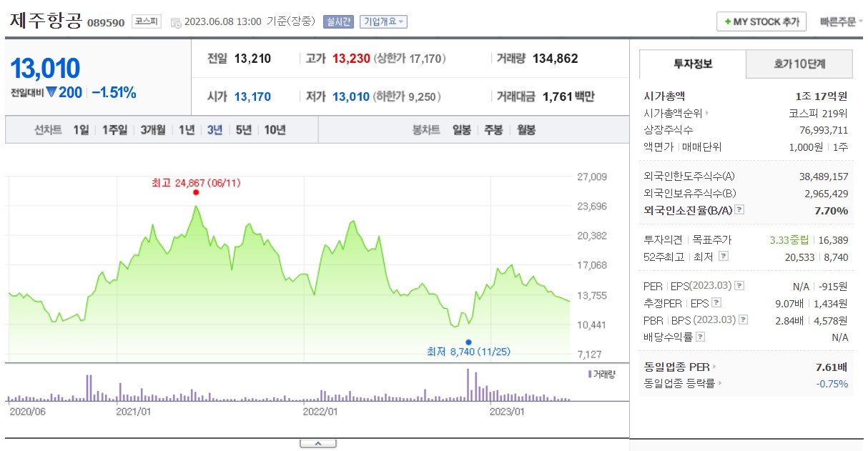Click the 2021/01 date on chart axis
The height and width of the screenshot is (451, 868).
point(133,412)
